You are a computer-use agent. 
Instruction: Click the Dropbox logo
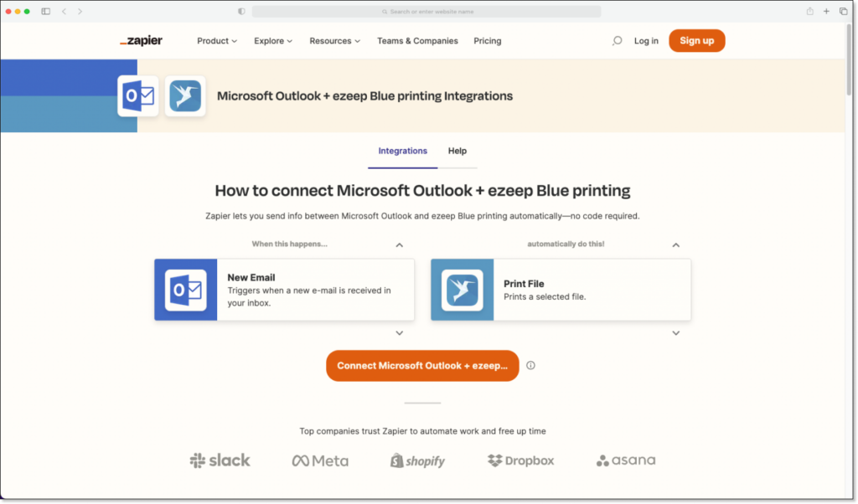point(520,460)
